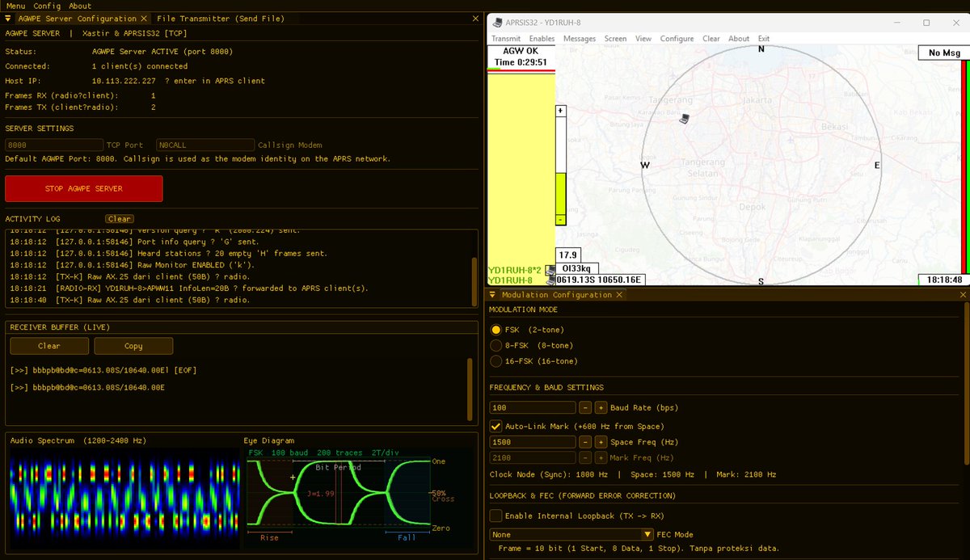Decrease Baud Rate with minus button
This screenshot has width=970, height=560.
[x=585, y=408]
